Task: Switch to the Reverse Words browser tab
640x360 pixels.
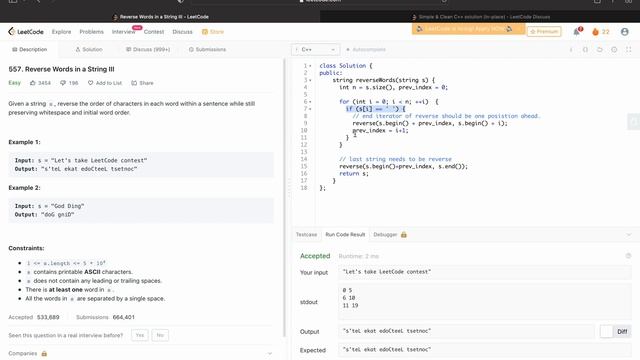Action: tap(160, 17)
